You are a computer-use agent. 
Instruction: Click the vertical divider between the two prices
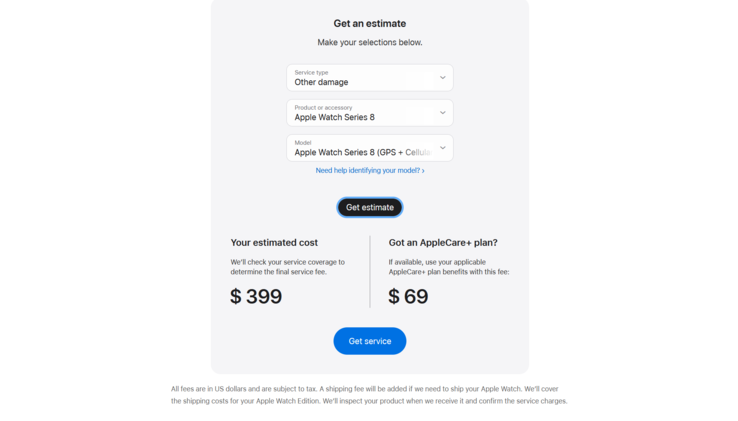coord(370,272)
